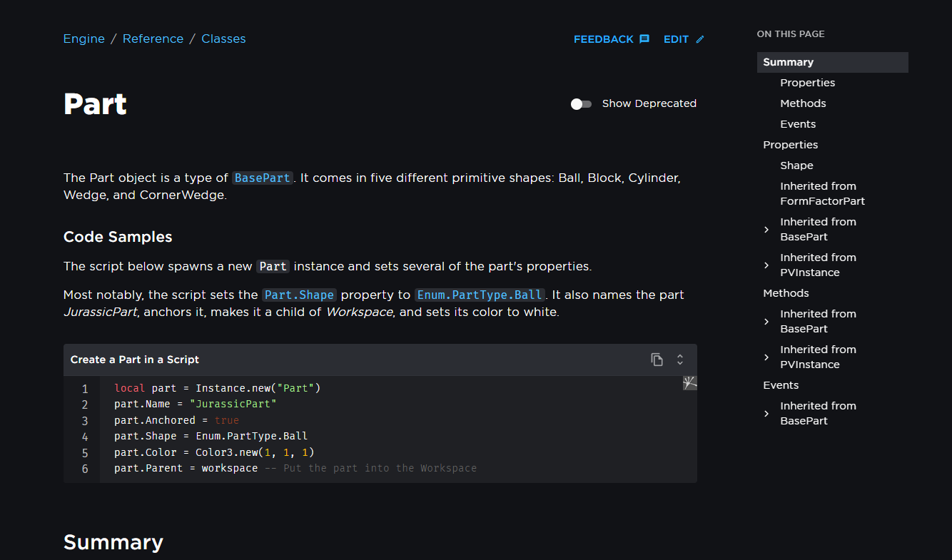Select Summary in On This Page sidebar

pyautogui.click(x=788, y=62)
